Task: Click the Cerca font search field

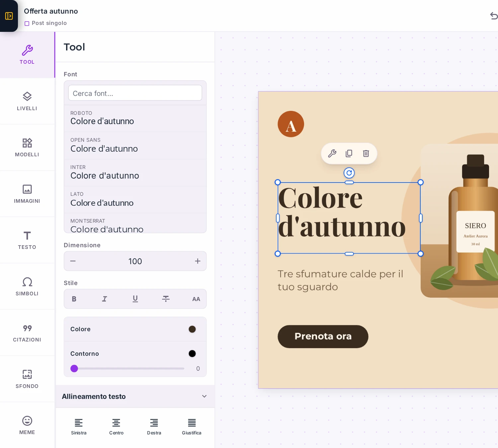Action: [x=135, y=93]
